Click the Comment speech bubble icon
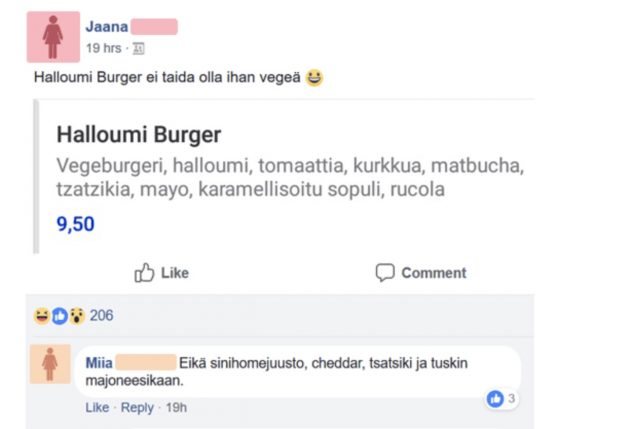Viewport: 632px width, 429px height. 385,272
